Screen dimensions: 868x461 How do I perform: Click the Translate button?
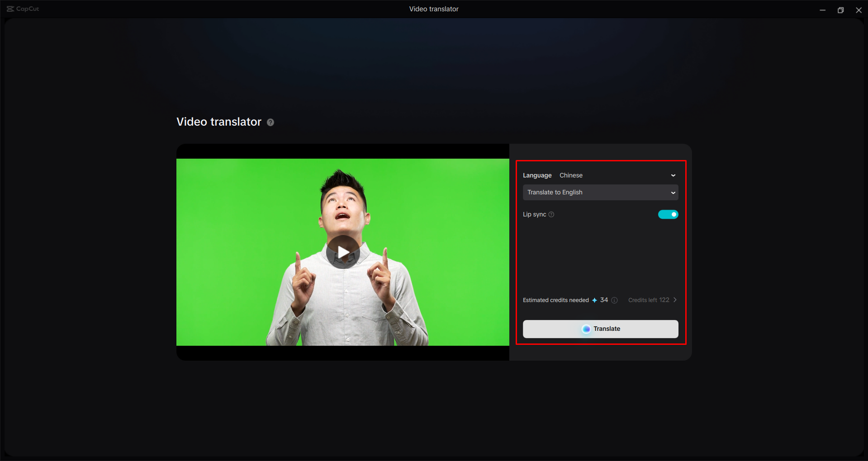coord(600,329)
